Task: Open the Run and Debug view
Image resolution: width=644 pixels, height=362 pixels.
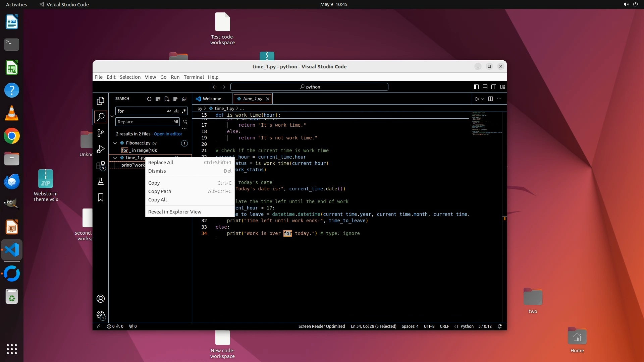Action: tap(100, 149)
